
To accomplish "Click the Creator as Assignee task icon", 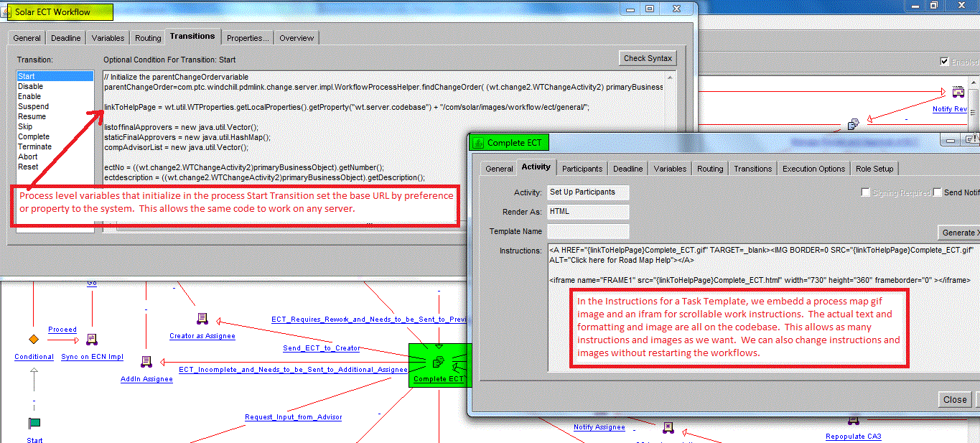I will pos(202,317).
